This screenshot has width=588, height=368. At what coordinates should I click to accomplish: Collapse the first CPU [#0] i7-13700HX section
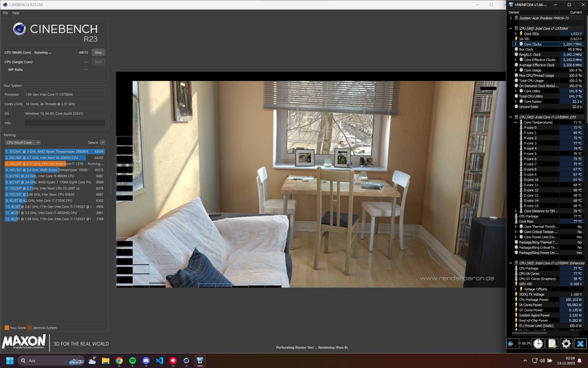pos(511,29)
